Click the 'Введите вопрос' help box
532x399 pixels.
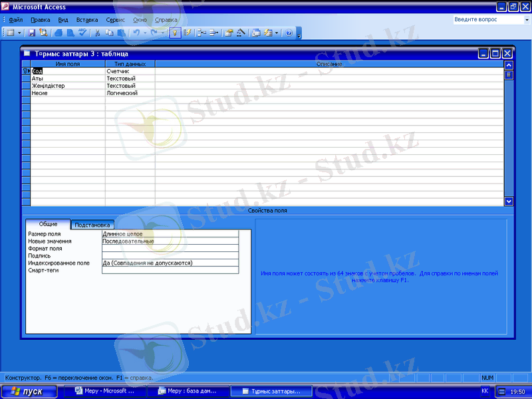[x=489, y=20]
